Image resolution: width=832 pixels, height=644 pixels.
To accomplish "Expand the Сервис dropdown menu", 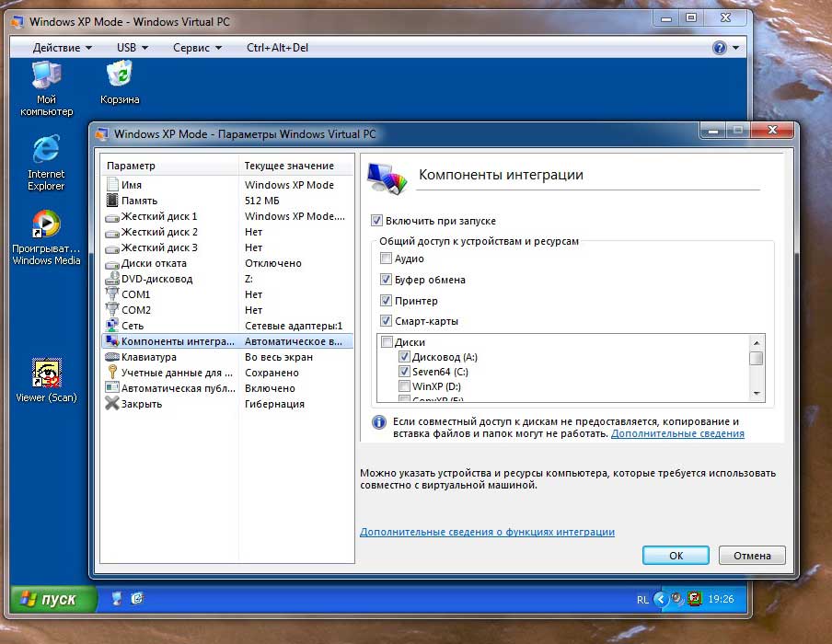I will point(197,48).
